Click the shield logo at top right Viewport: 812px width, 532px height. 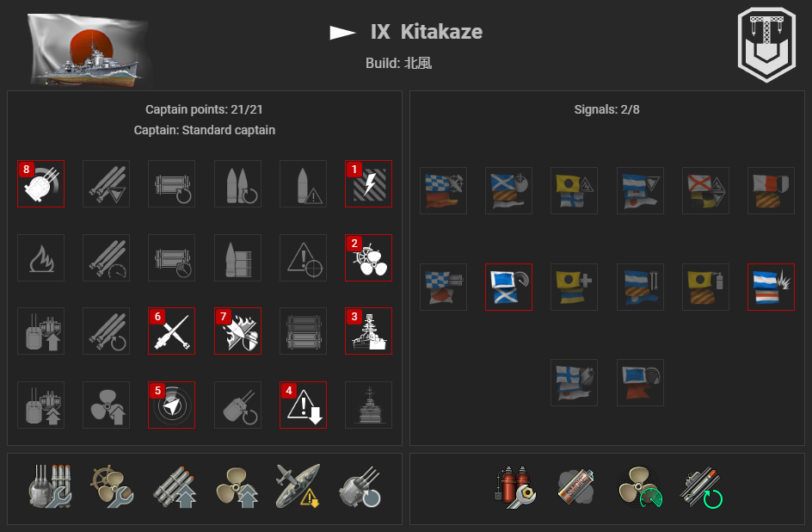[766, 45]
